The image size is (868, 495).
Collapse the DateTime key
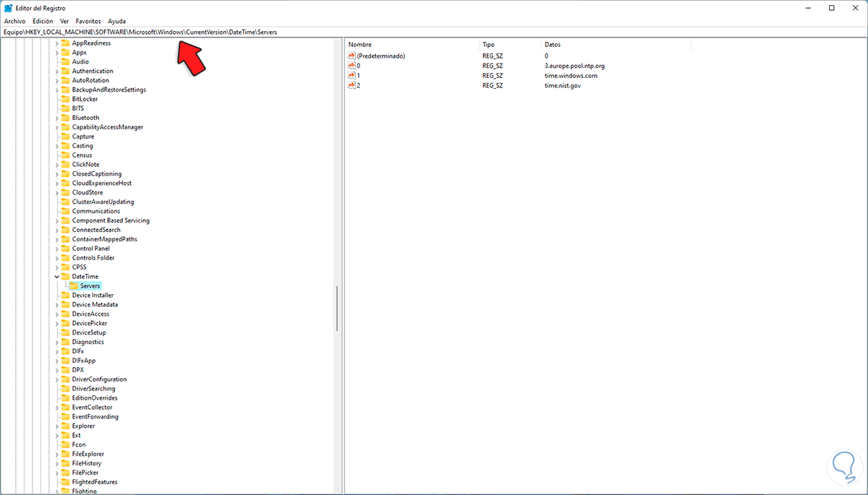[x=56, y=276]
